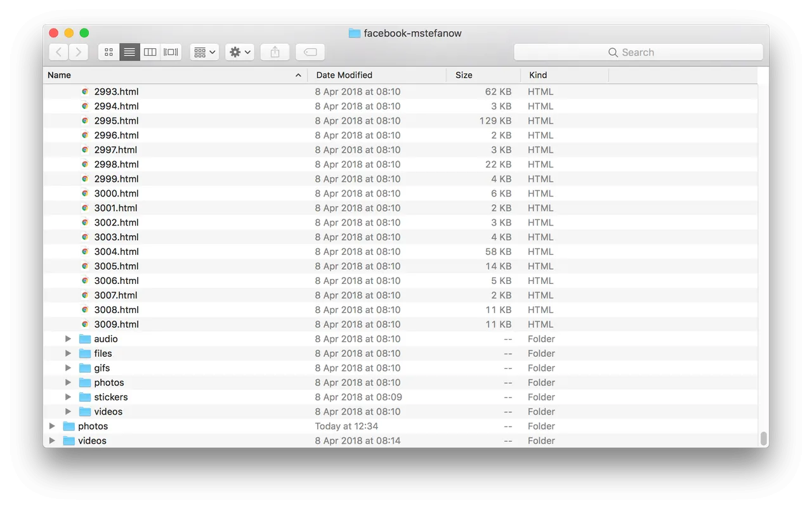Sort by the Name column header
The image size is (812, 509).
coord(176,75)
